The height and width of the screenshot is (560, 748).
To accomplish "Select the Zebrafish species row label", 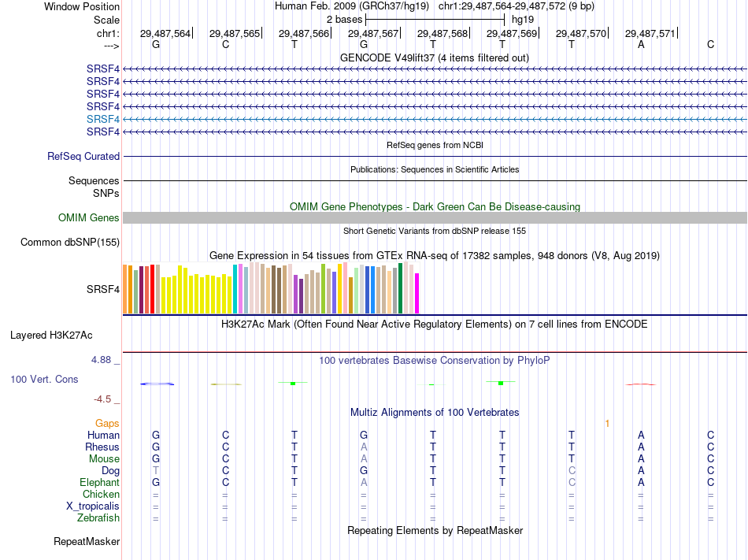I will click(x=98, y=518).
